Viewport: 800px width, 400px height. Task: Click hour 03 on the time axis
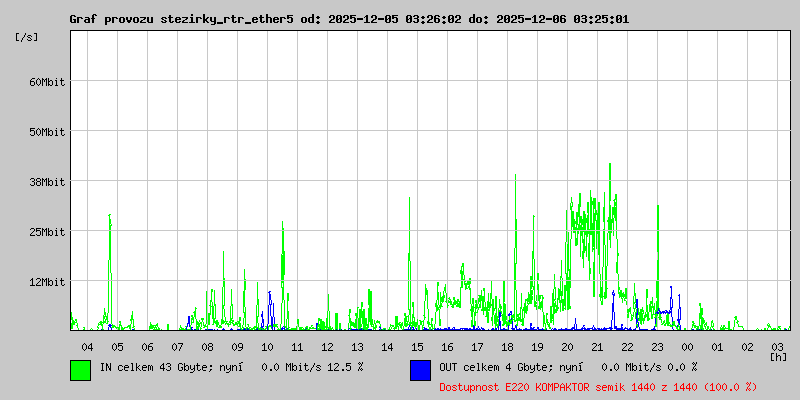click(x=777, y=346)
